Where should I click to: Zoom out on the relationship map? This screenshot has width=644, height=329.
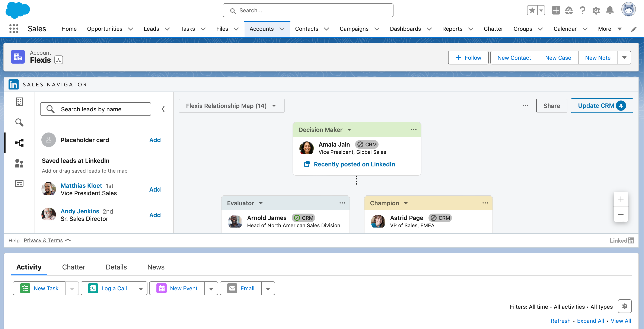click(621, 214)
